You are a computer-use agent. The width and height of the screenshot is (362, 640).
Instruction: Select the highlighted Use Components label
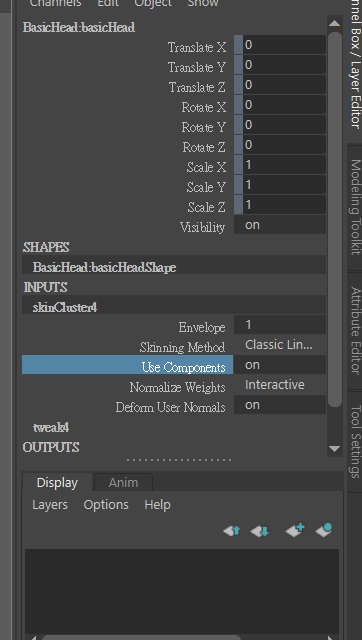[x=127, y=365]
